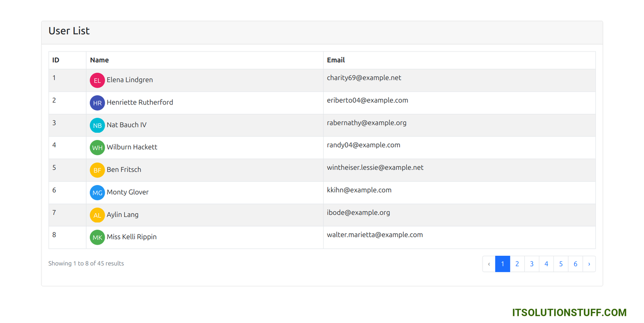This screenshot has width=644, height=323.
Task: Click the name Miss Kelli Rippin
Action: [x=132, y=237]
